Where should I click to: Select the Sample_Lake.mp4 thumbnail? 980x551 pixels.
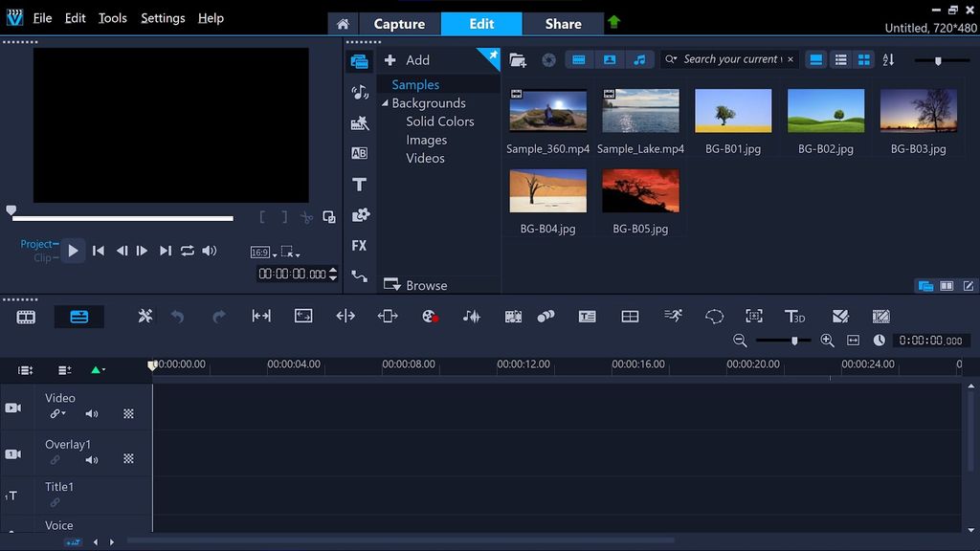tap(640, 110)
